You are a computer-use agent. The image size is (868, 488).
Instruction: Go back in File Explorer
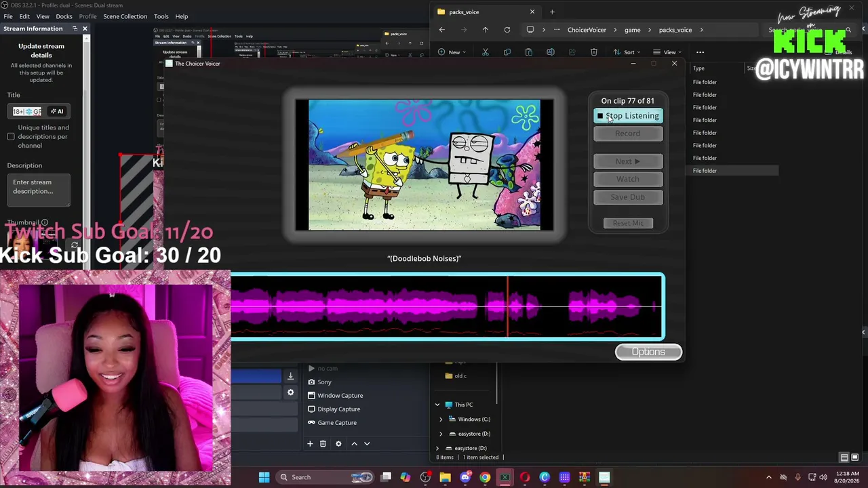(441, 30)
